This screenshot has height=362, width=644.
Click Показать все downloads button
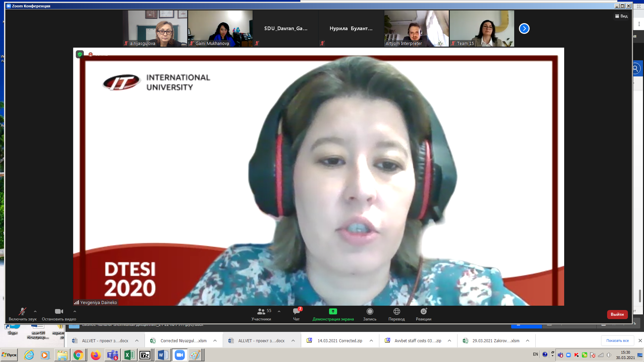618,341
